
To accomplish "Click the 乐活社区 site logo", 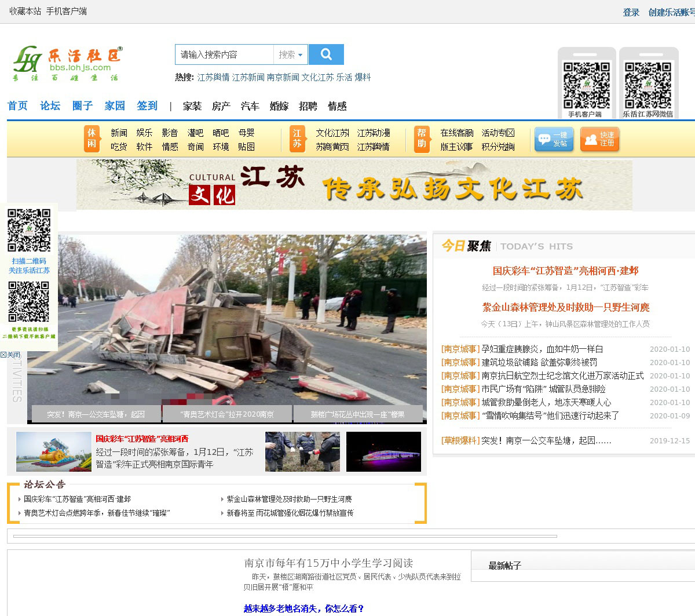I will 68,64.
